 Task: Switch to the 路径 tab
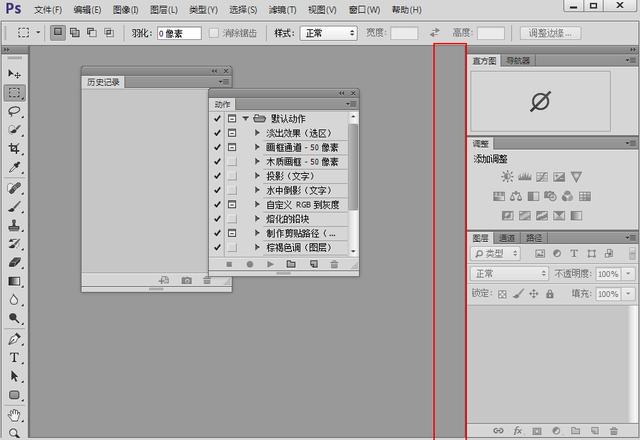point(534,238)
